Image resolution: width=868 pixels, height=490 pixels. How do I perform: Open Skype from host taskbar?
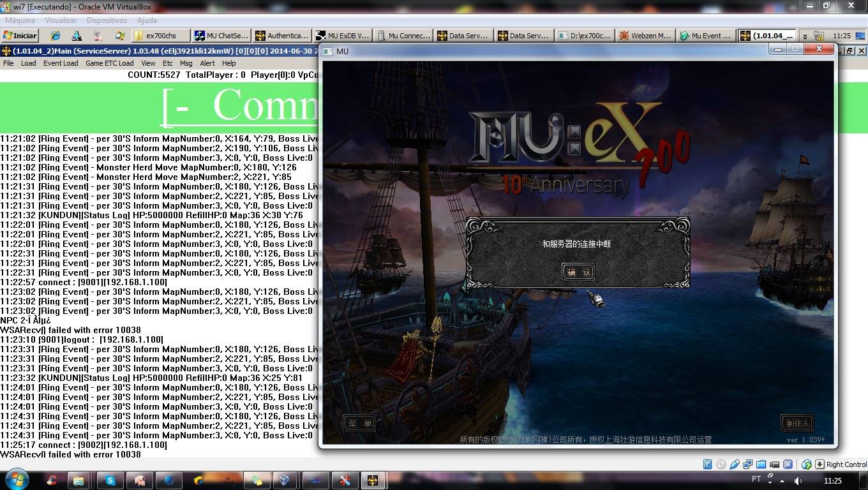(110, 480)
